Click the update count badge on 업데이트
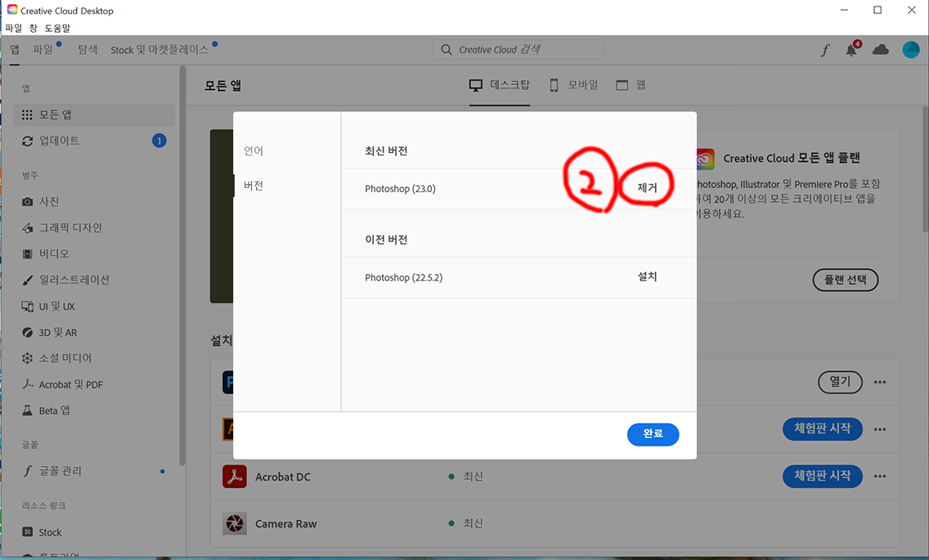929x560 pixels. 159,141
